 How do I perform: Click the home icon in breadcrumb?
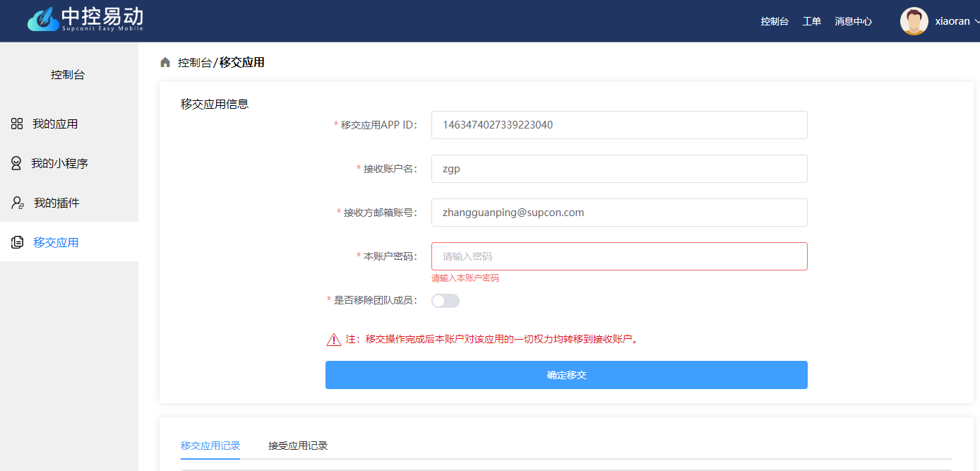(x=165, y=62)
